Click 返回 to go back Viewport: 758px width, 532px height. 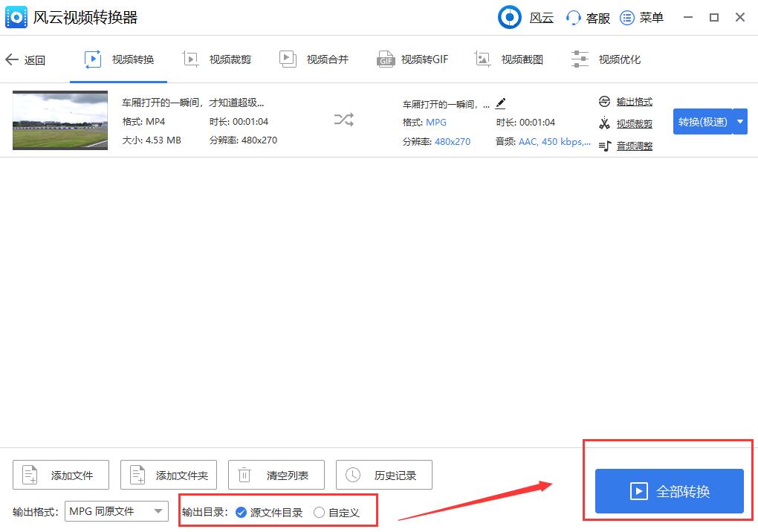click(25, 59)
